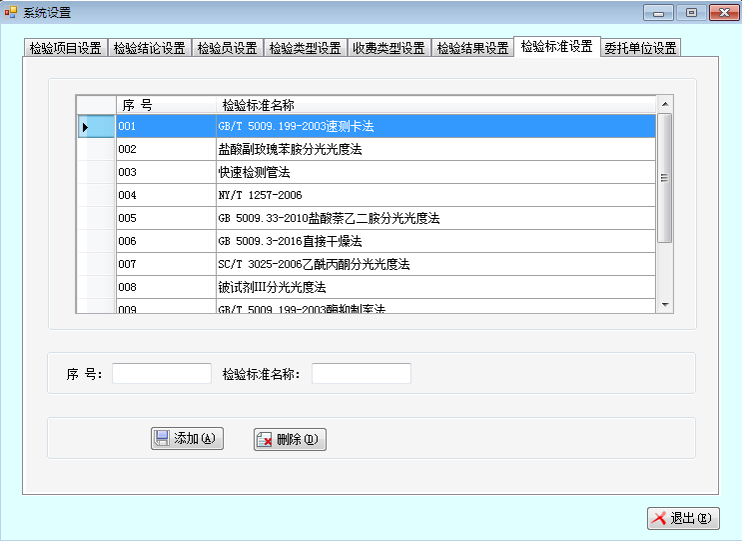Switch to the 检验结论设置 tab
Screen dimensions: 742x541
[149, 49]
